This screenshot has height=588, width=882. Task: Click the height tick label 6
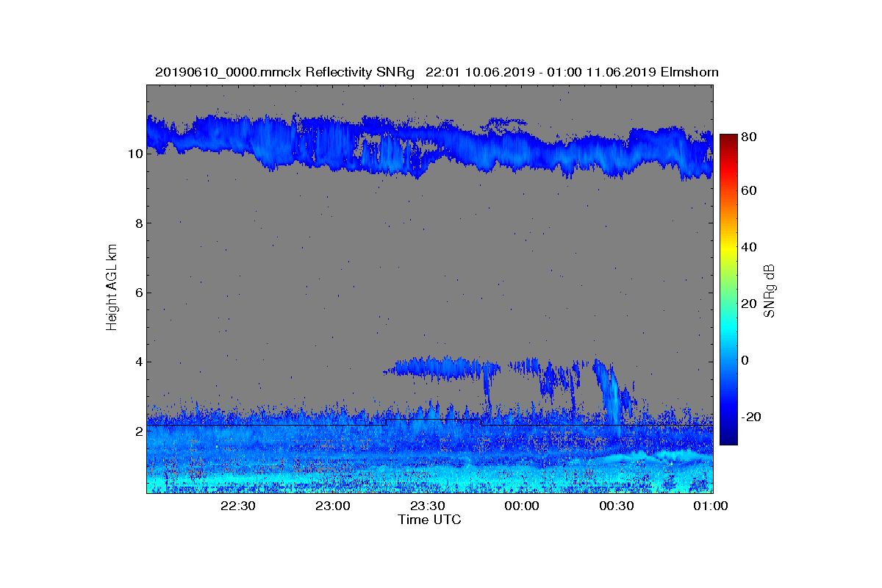[138, 293]
